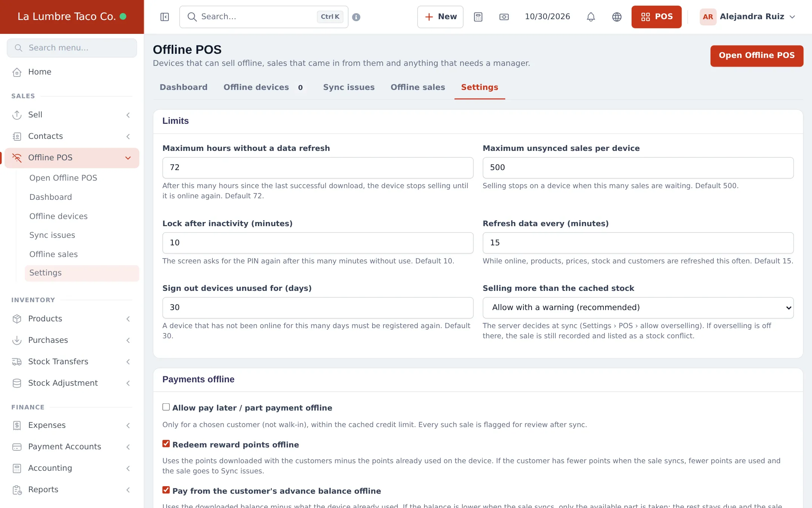Click the Stock Transfers truck icon
The image size is (812, 508).
click(17, 362)
